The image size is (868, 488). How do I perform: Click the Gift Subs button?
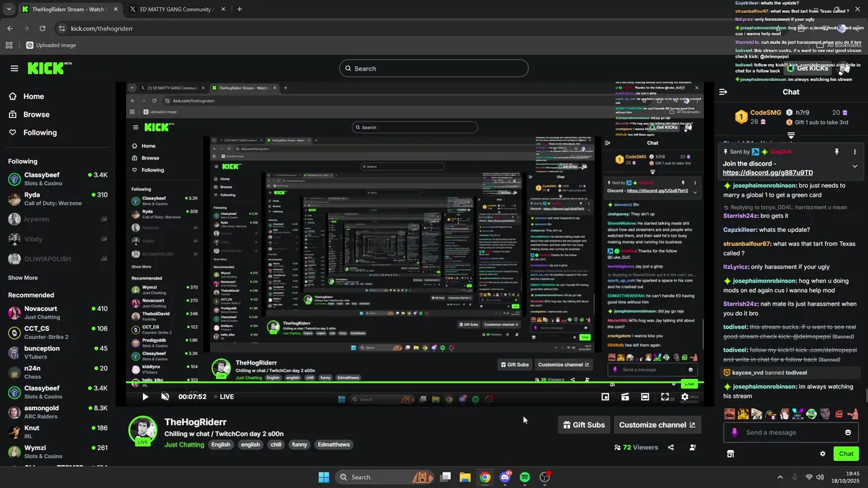[584, 425]
